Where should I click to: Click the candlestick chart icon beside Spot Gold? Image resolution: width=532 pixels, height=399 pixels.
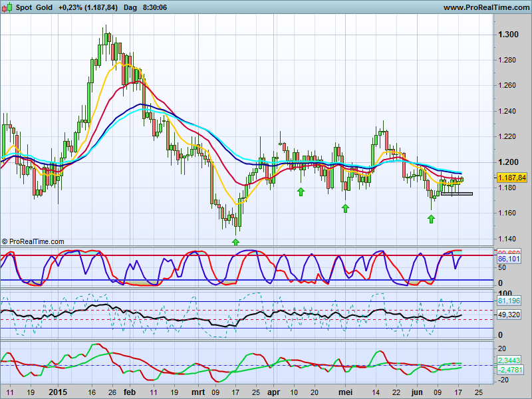(x=7, y=7)
